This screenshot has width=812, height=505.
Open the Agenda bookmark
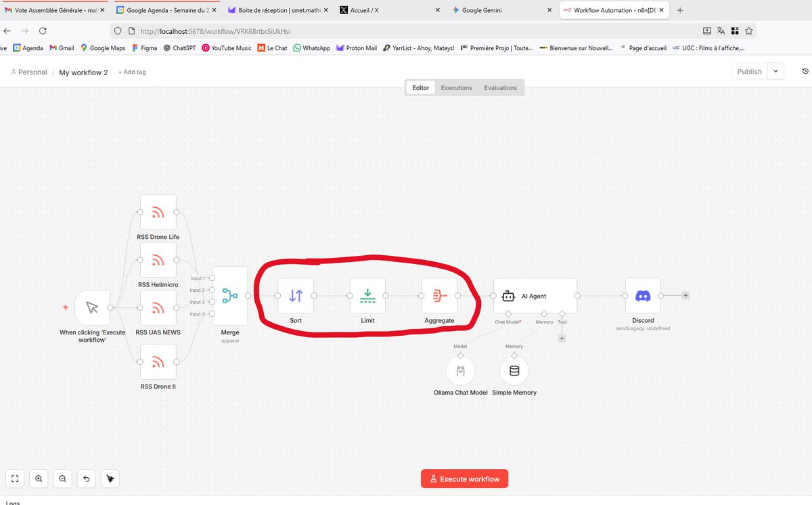point(27,48)
